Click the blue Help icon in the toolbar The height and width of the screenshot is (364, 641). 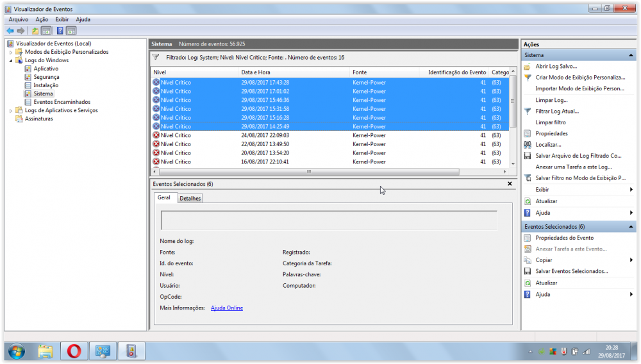[60, 31]
